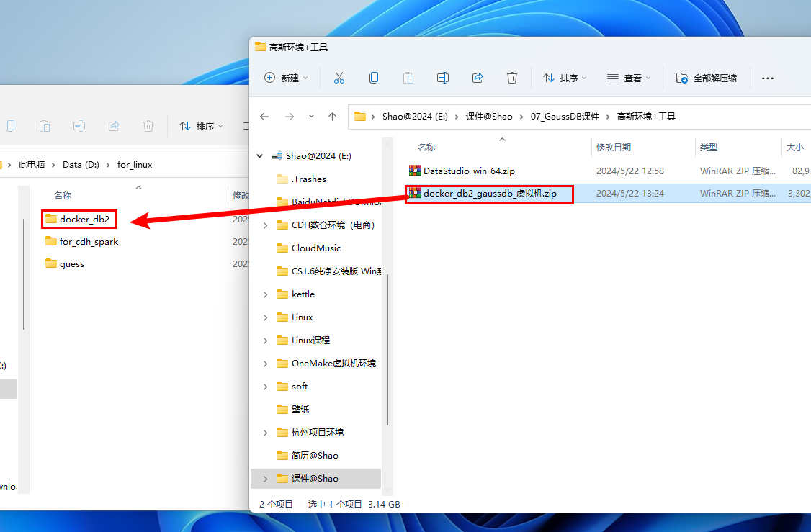Click the Cut scissors icon in toolbar

(339, 78)
